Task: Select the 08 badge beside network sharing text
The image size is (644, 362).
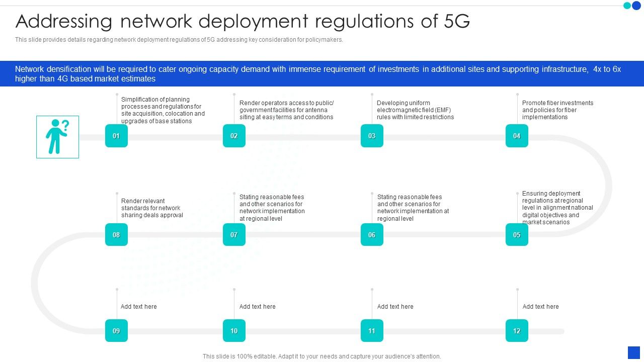Action: [116, 234]
